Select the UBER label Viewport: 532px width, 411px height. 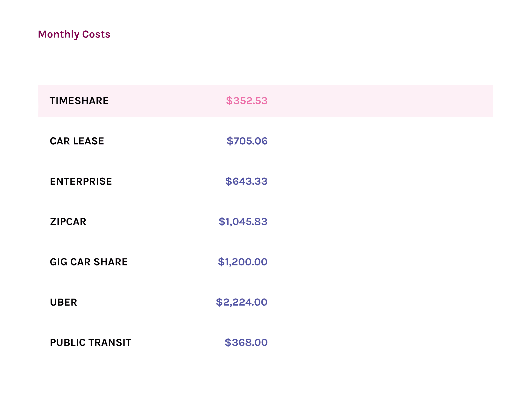coord(64,302)
